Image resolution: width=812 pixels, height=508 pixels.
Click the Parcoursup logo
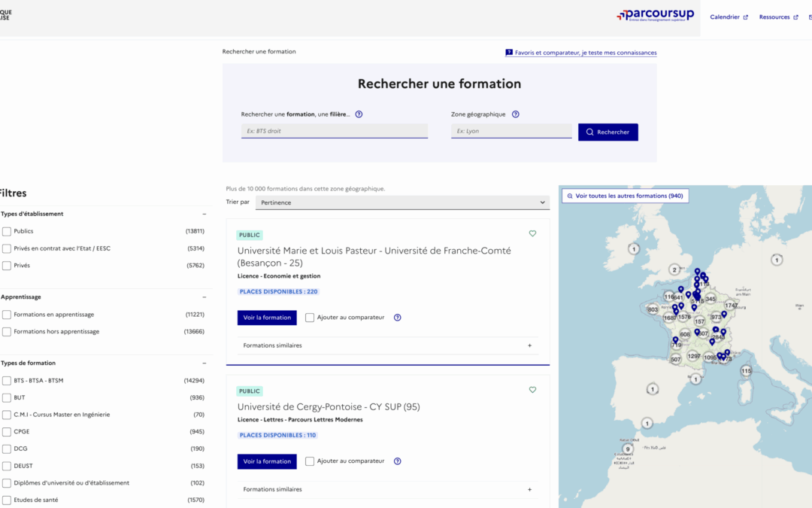[x=655, y=16]
